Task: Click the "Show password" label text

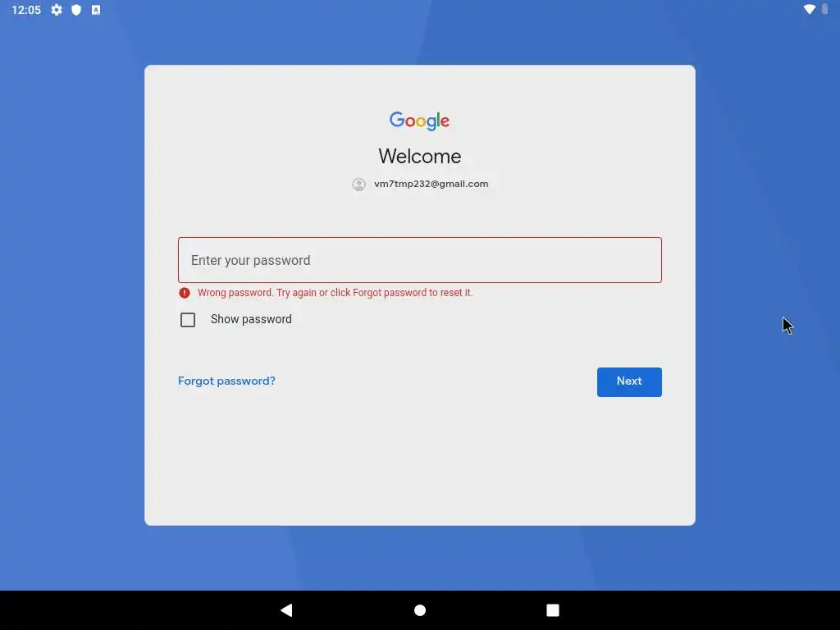Action: (251, 319)
